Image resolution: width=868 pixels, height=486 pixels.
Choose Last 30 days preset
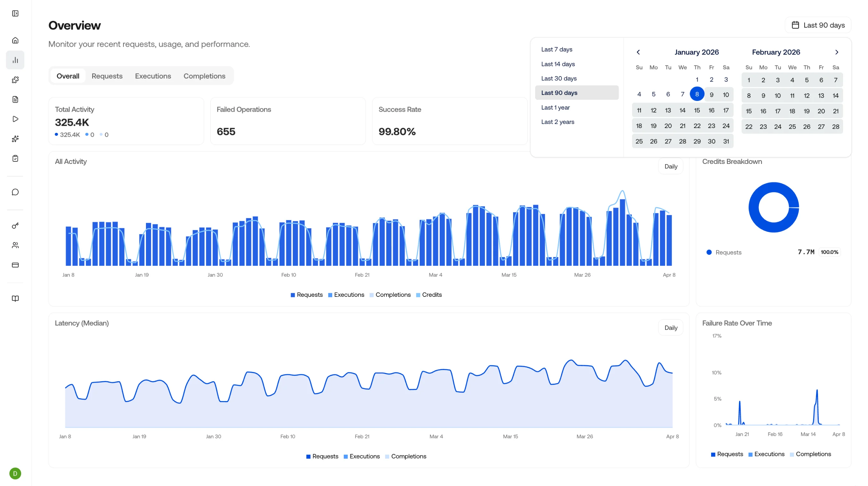click(x=576, y=78)
